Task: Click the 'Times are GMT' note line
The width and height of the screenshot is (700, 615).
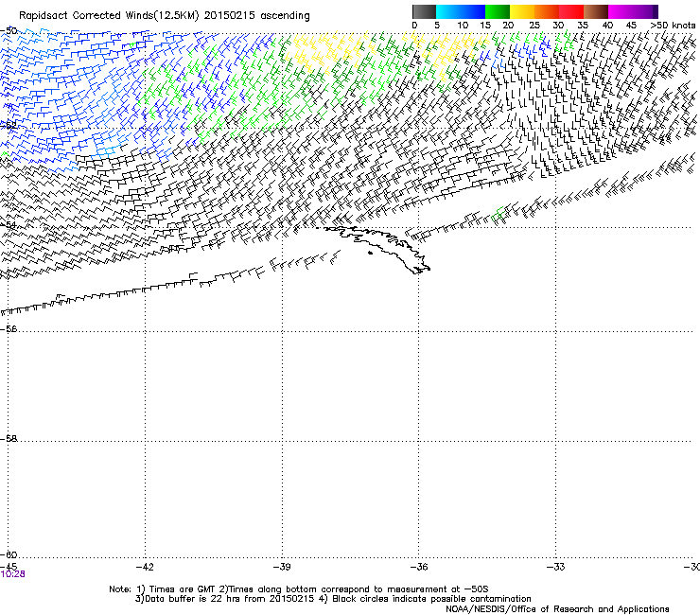Action: tap(299, 589)
